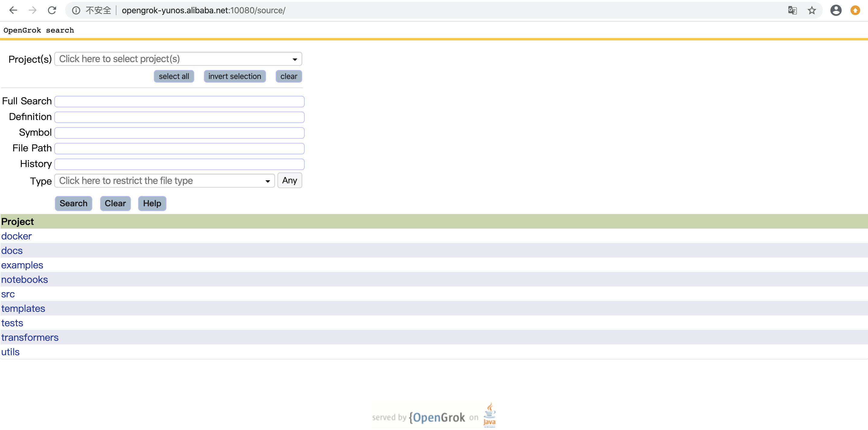Screen dimensions: 868x430
Task: Open the site security info icon
Action: tap(76, 11)
